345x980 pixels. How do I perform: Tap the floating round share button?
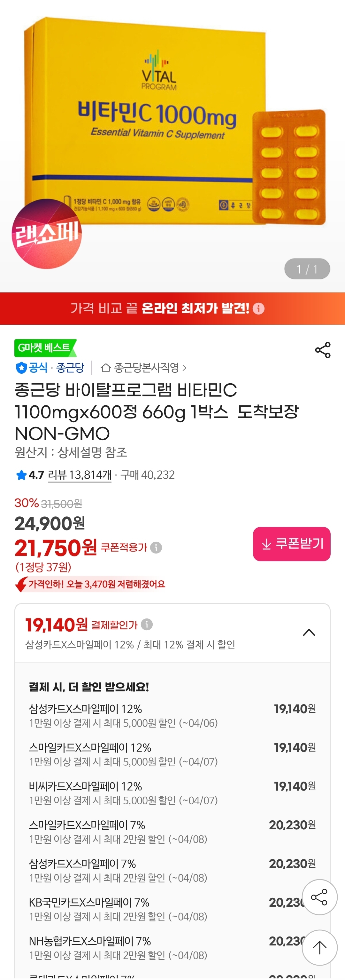click(319, 897)
